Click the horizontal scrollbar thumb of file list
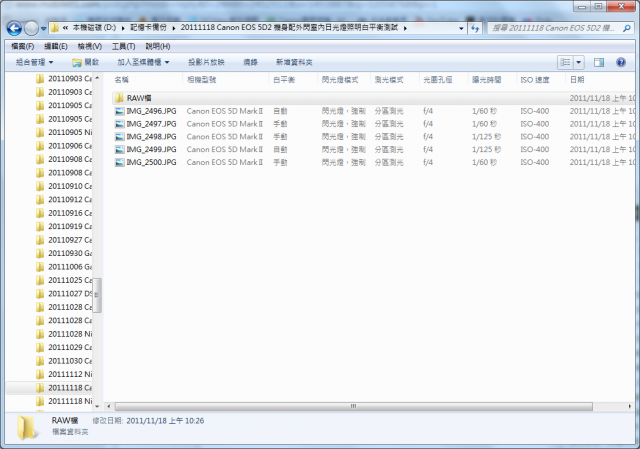The width and height of the screenshot is (640, 449). pyautogui.click(x=353, y=406)
